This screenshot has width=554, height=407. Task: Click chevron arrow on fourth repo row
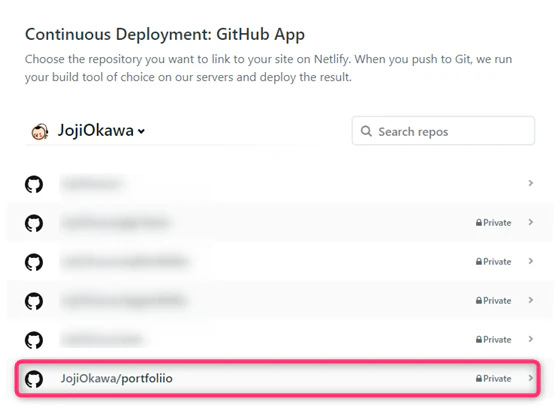[x=530, y=300]
